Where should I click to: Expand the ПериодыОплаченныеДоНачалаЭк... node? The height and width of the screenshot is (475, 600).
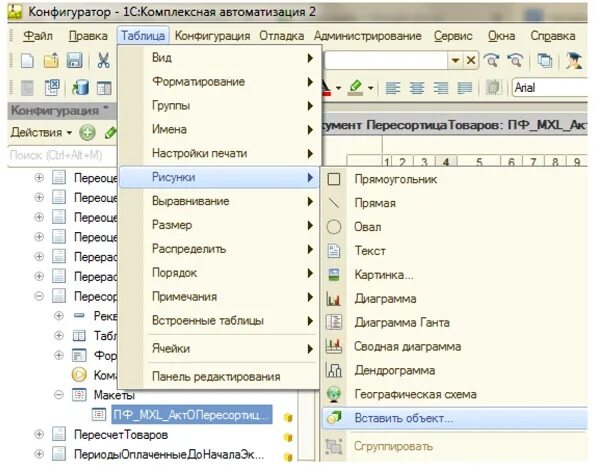tap(39, 454)
